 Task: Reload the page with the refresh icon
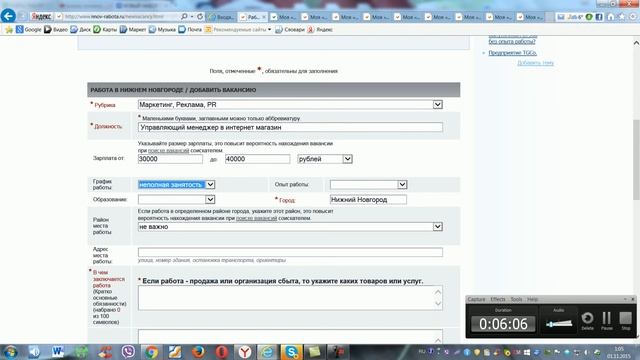pyautogui.click(x=200, y=17)
